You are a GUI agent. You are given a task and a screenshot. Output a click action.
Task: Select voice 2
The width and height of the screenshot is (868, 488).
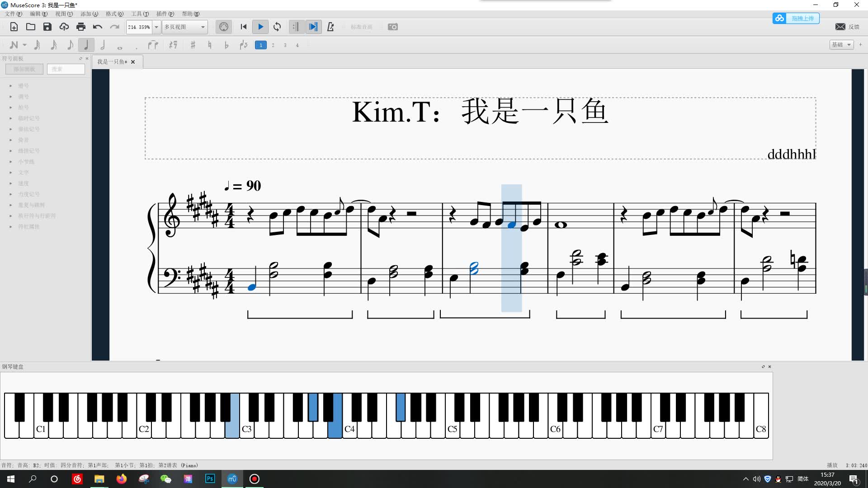coord(273,45)
